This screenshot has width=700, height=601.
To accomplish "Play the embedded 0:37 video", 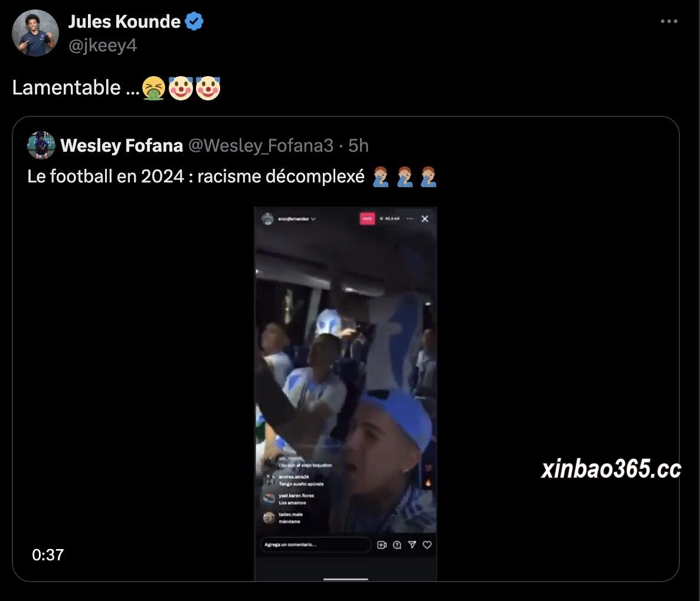I will coord(345,393).
